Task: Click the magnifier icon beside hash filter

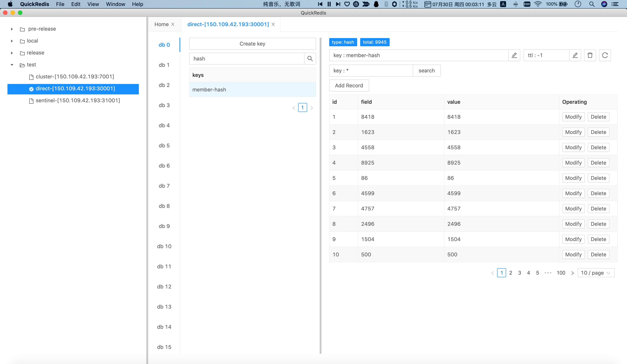Action: (310, 59)
